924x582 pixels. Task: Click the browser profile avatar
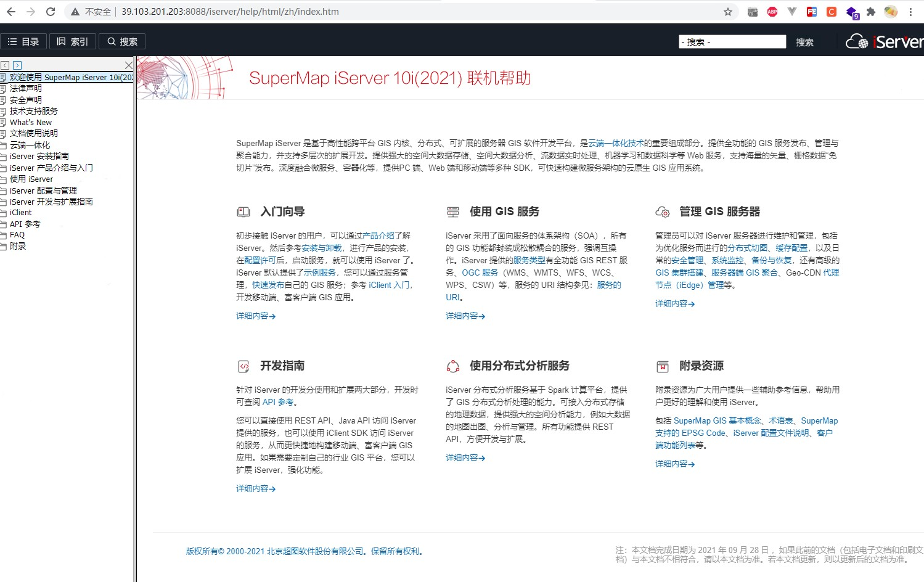coord(891,12)
